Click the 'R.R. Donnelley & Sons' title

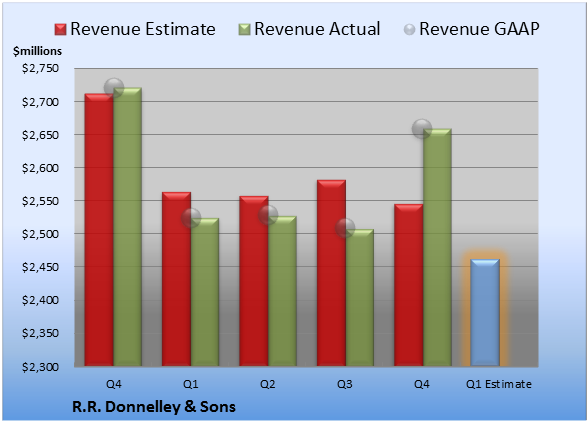(154, 407)
